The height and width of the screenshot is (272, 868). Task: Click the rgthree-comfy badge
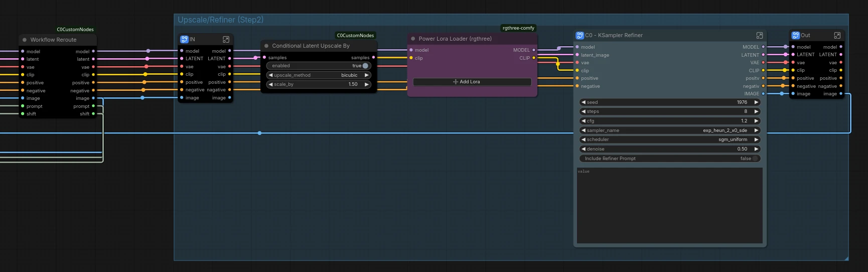click(x=518, y=28)
